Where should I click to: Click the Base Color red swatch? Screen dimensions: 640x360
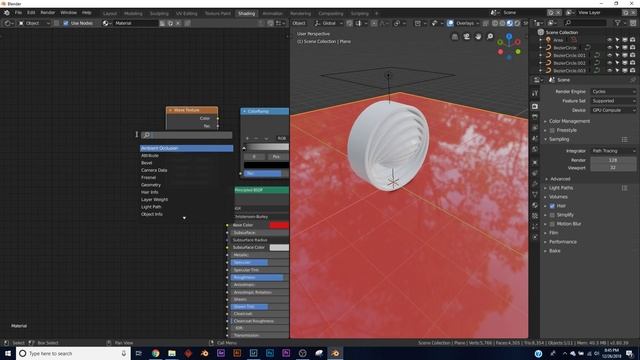point(279,225)
